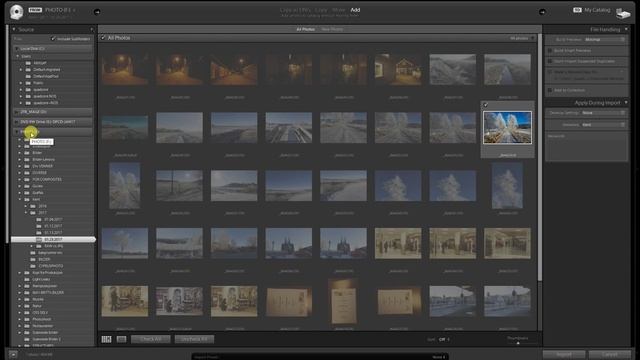Click the photo grid vertical scrollbar
640x360 pixels.
(x=540, y=157)
